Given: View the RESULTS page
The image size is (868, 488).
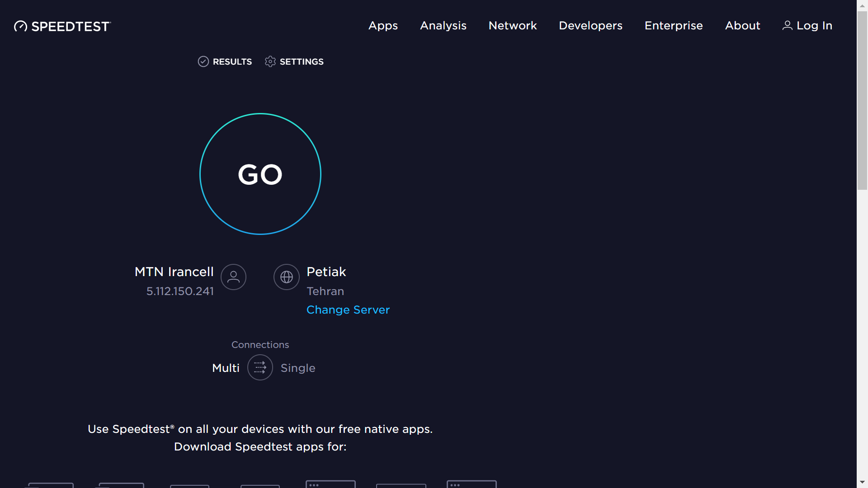Looking at the screenshot, I should pyautogui.click(x=225, y=61).
